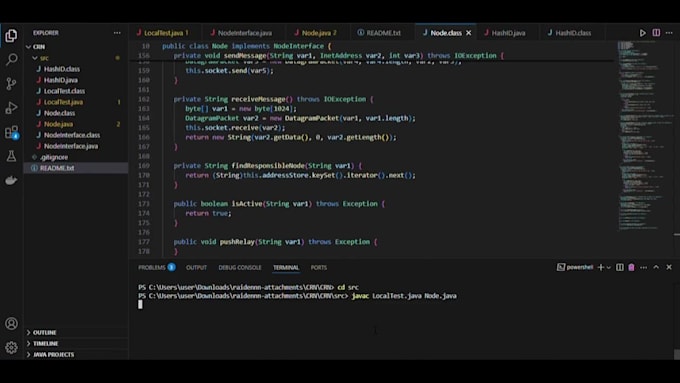This screenshot has width=680, height=383.
Task: Open Run and Debug view icon
Action: [11, 108]
